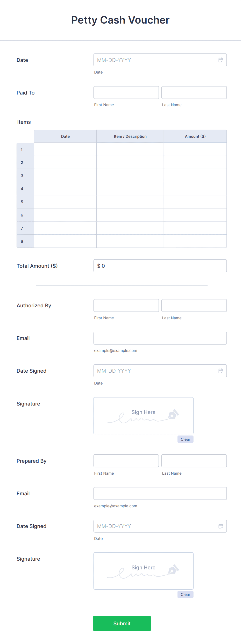Screen dimensions: 241x644
Task: Click the Prepared By Last Name field
Action: 194,461
